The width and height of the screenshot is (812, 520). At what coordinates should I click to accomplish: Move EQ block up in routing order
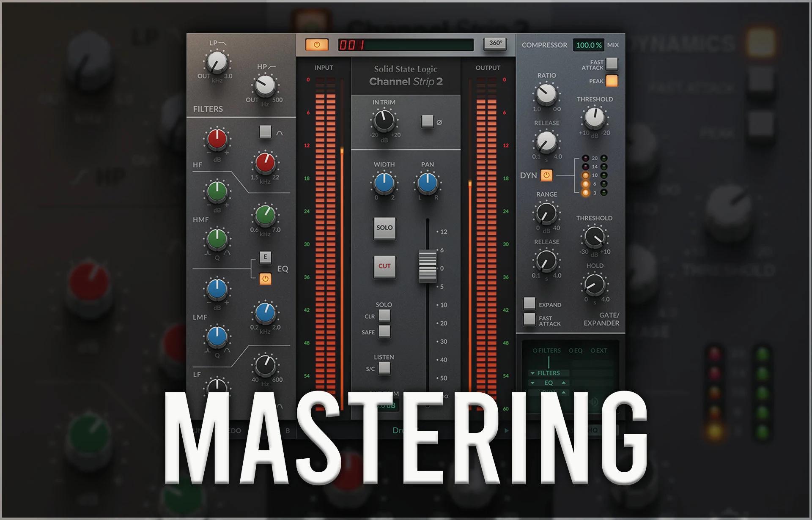564,383
